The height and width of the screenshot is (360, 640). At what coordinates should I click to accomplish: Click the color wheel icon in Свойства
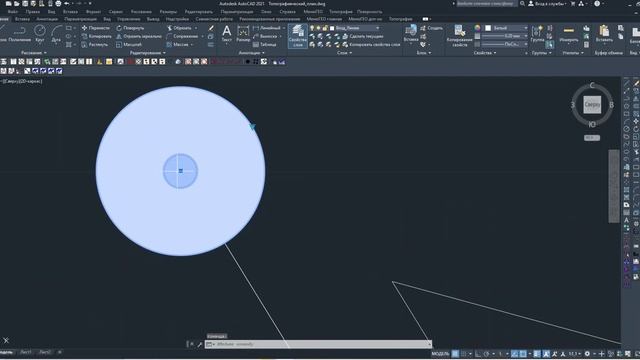(x=478, y=28)
